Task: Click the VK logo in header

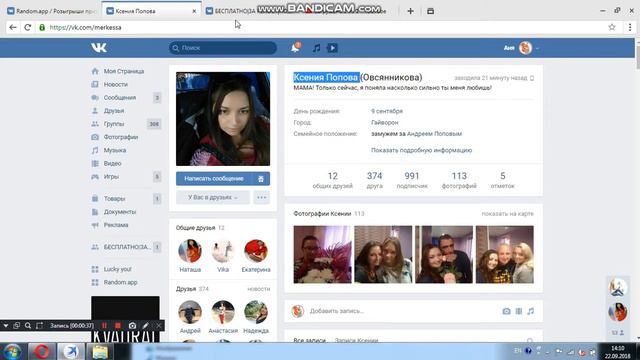Action: click(99, 48)
